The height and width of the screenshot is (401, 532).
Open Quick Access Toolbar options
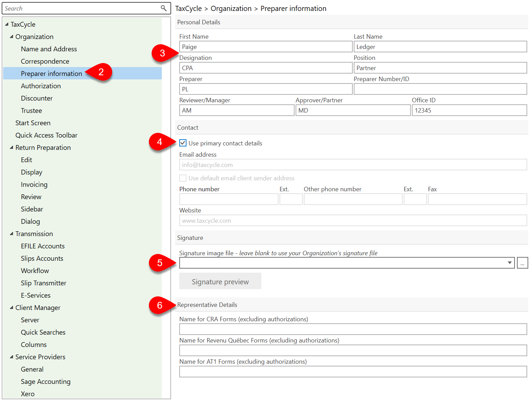(x=47, y=135)
